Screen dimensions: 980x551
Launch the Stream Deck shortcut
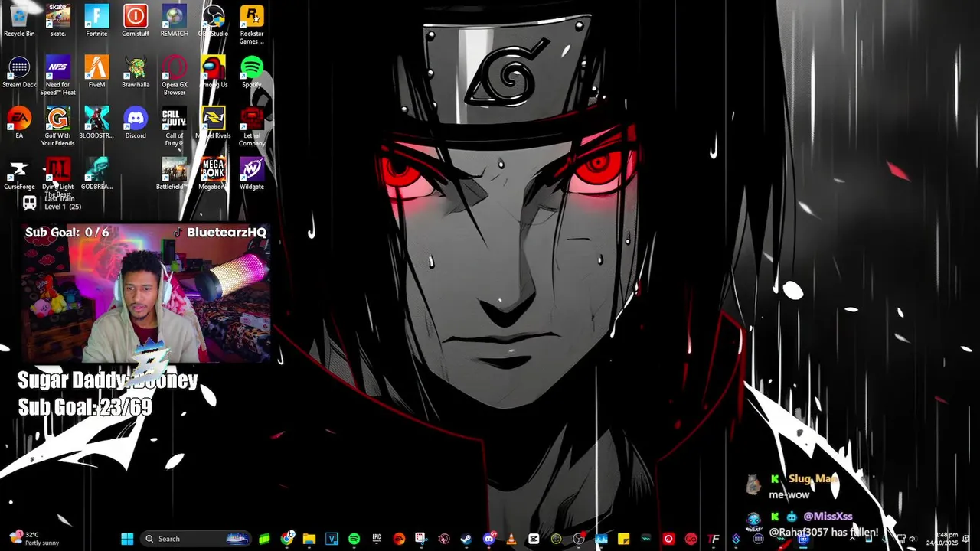(x=19, y=73)
